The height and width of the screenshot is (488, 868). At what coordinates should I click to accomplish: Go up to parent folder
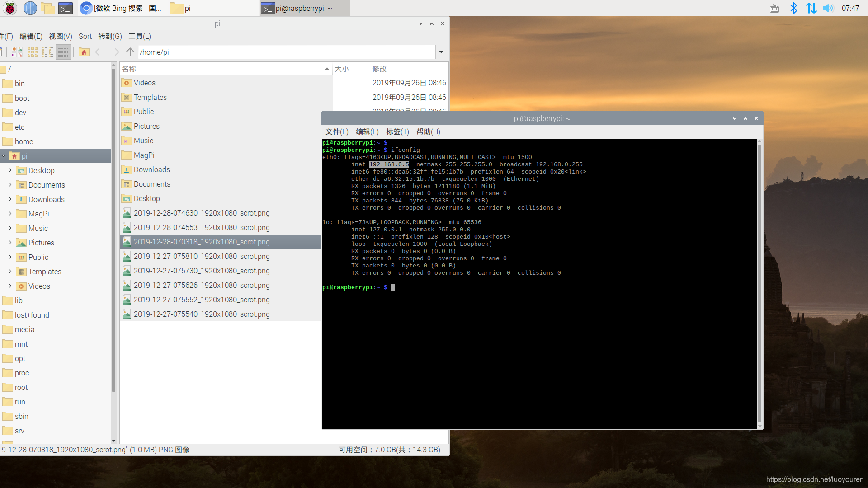pyautogui.click(x=130, y=52)
